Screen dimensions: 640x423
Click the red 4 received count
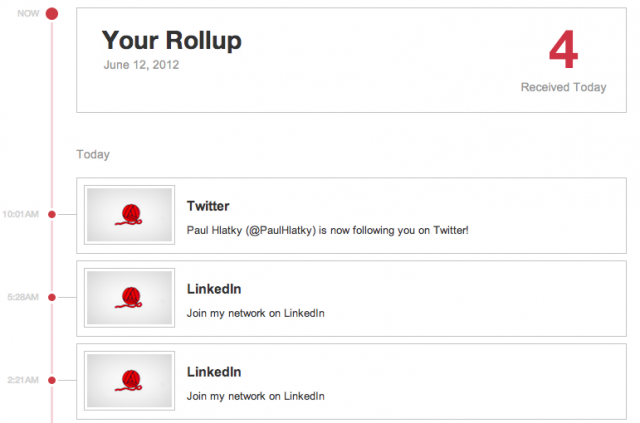coord(563,50)
